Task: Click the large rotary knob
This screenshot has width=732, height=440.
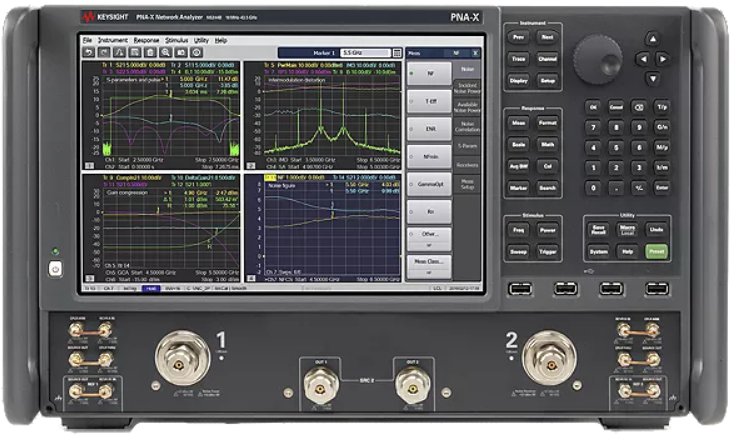Action: 598,59
